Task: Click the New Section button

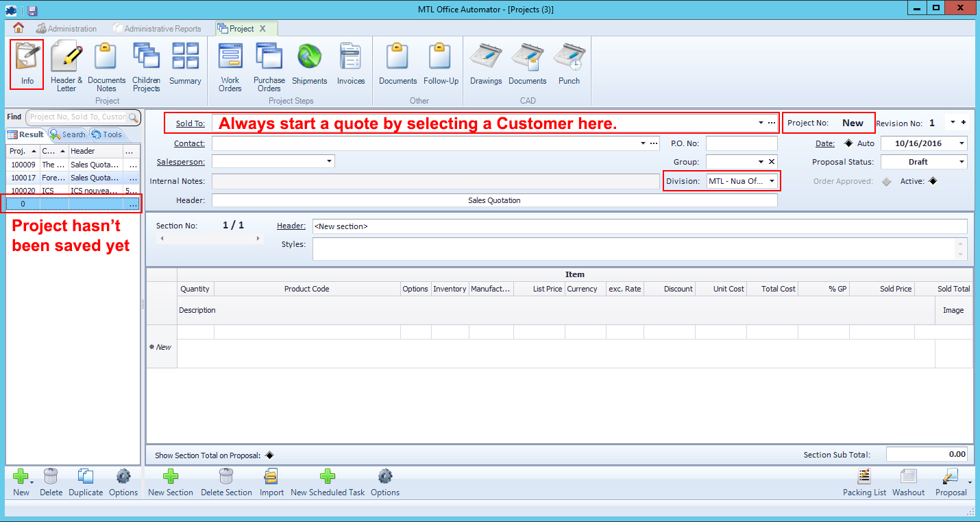Action: pos(171,482)
